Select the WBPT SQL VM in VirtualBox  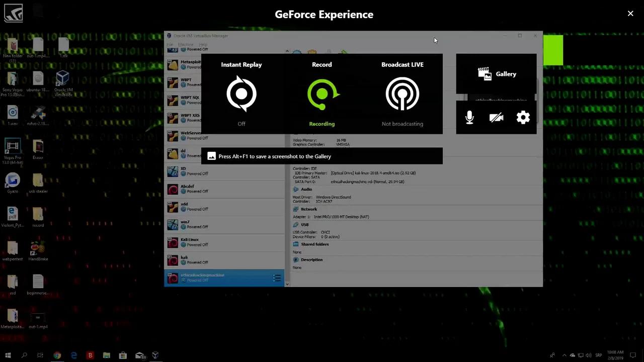224,100
